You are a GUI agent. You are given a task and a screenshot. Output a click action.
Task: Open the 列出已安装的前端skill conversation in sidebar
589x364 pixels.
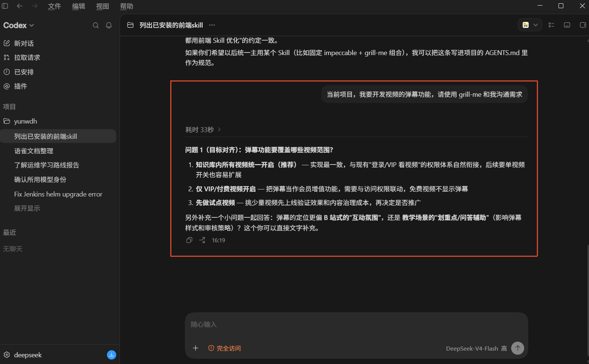pyautogui.click(x=58, y=136)
